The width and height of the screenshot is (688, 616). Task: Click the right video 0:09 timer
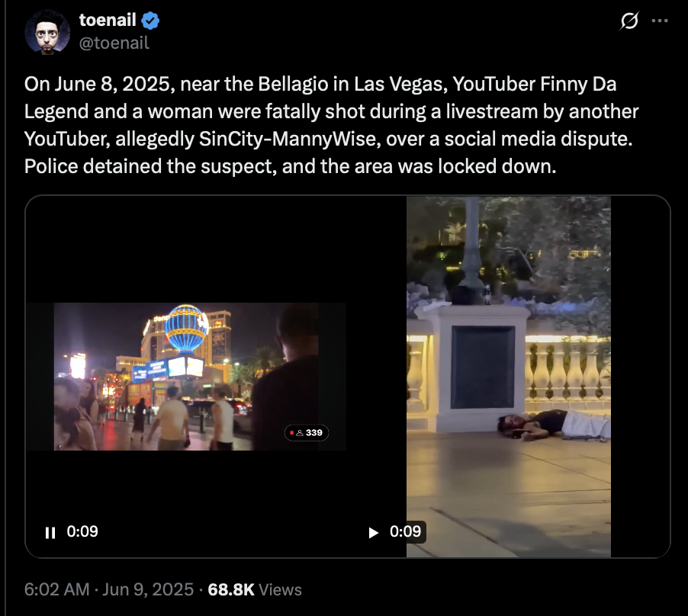(406, 531)
